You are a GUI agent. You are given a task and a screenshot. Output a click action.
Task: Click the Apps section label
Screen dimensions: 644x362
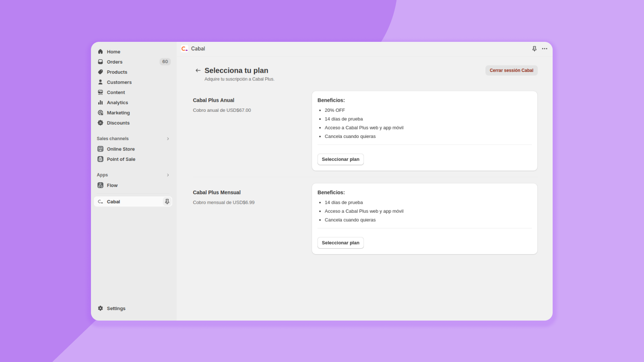coord(102,175)
